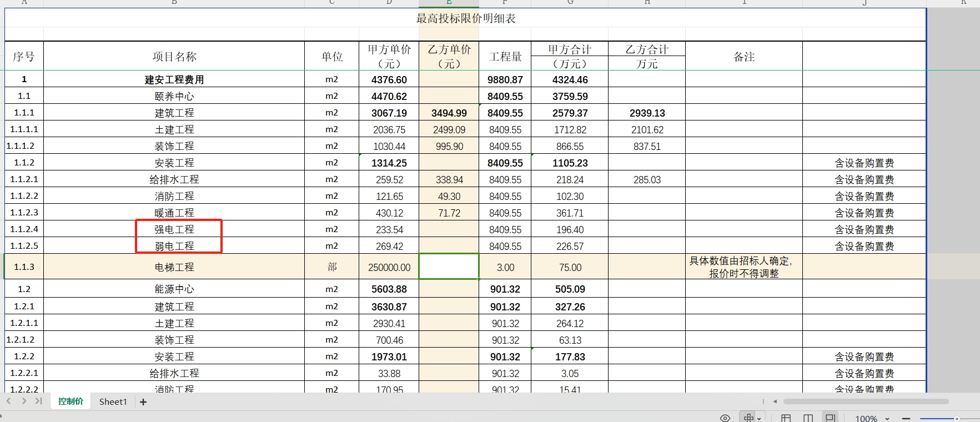The width and height of the screenshot is (980, 422).
Task: Jump to last sheet arrow
Action: click(x=38, y=401)
